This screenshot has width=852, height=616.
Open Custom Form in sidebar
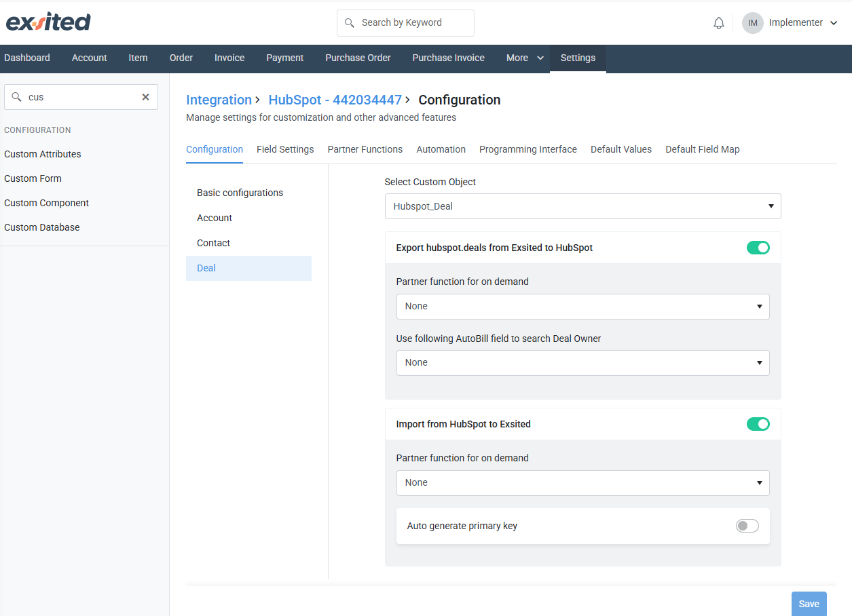point(33,178)
